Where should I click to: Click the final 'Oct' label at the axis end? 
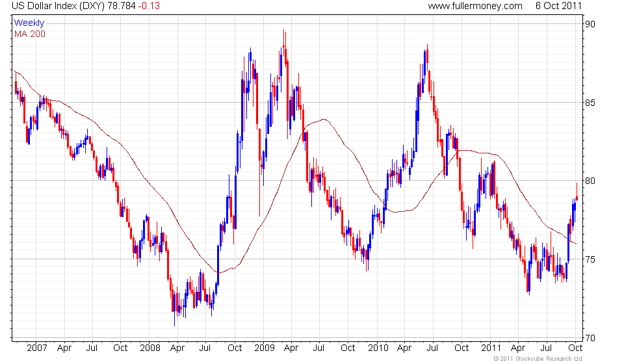pyautogui.click(x=575, y=348)
